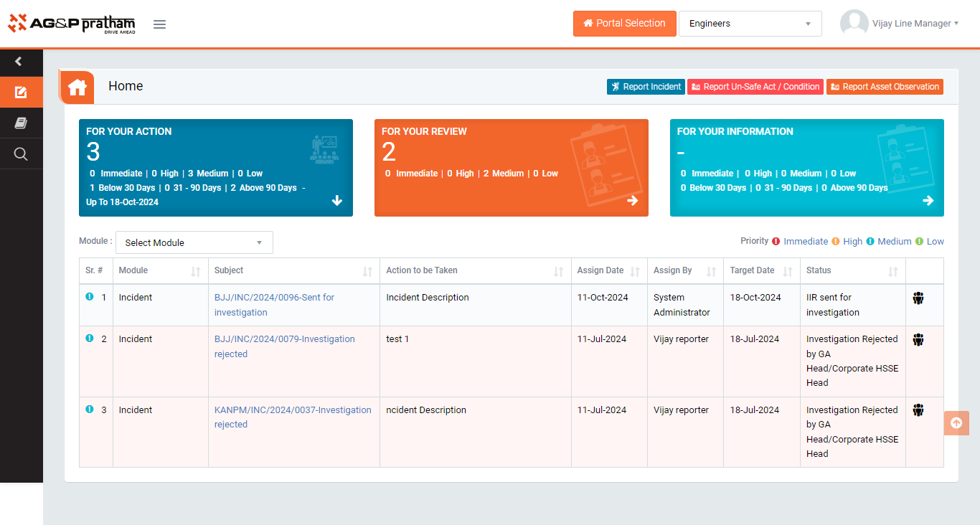This screenshot has height=525, width=980.
Task: Open the Vijay Line Manager user menu
Action: (x=915, y=24)
